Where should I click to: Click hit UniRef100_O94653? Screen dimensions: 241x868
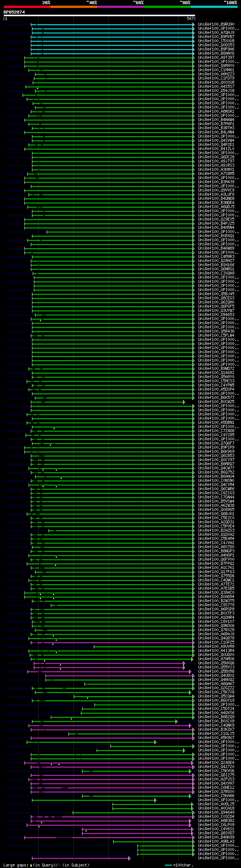coord(216,315)
